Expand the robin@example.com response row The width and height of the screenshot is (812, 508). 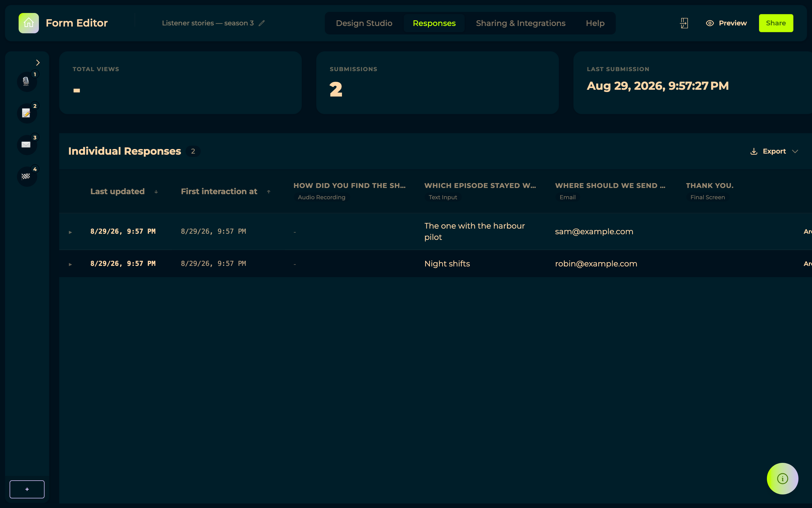coord(70,264)
